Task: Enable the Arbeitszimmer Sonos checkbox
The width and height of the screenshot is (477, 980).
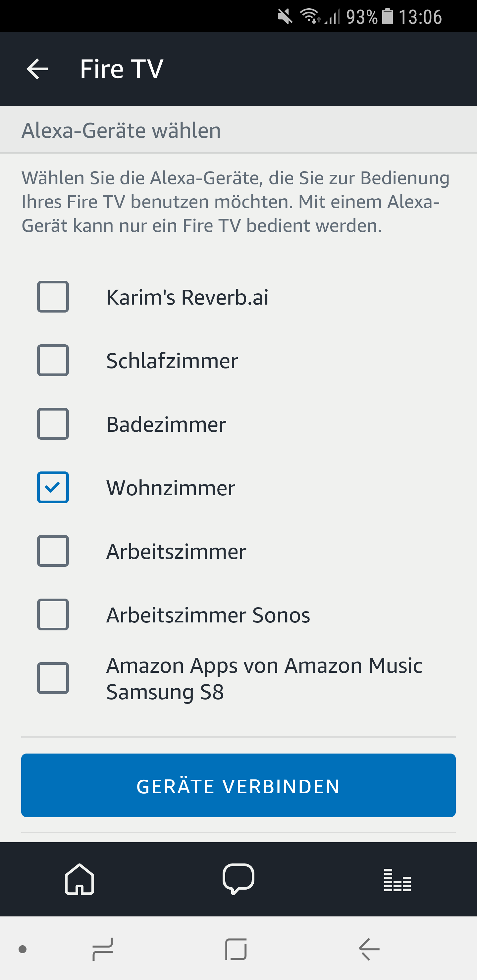Action: pyautogui.click(x=53, y=614)
